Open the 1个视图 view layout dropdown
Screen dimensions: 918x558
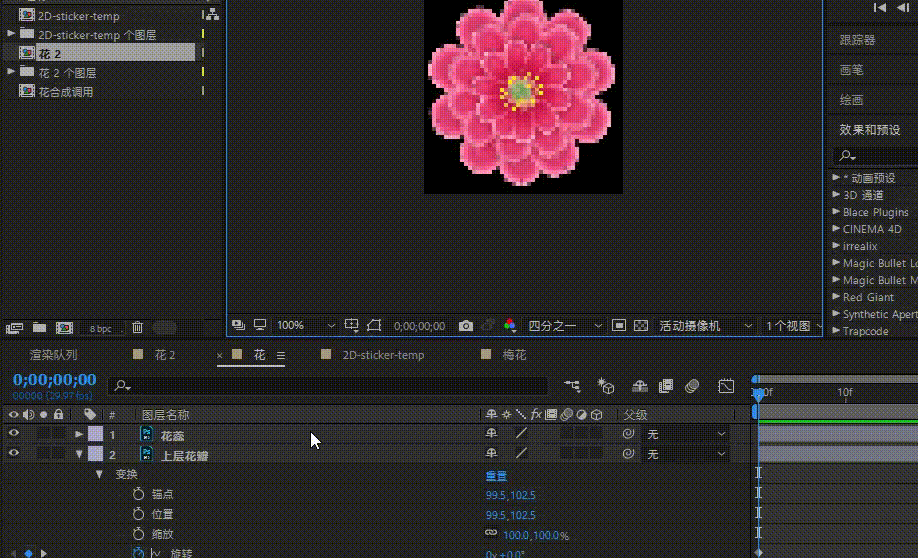pyautogui.click(x=793, y=326)
